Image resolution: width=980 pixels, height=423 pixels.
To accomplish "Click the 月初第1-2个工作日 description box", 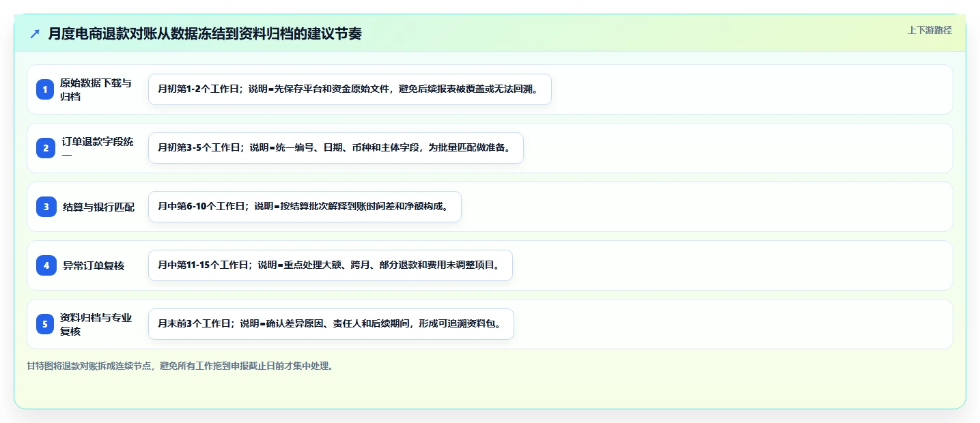I will point(350,89).
